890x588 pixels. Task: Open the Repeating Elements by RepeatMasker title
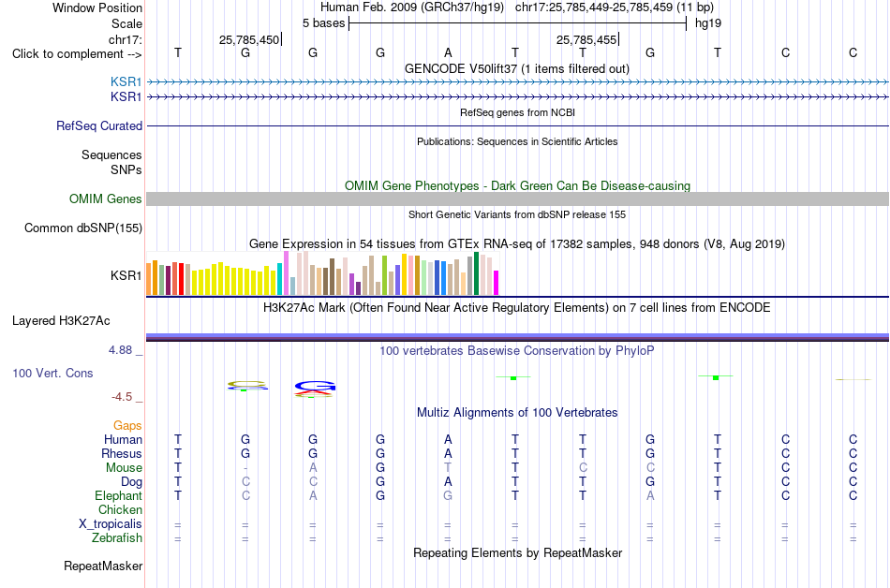(518, 553)
